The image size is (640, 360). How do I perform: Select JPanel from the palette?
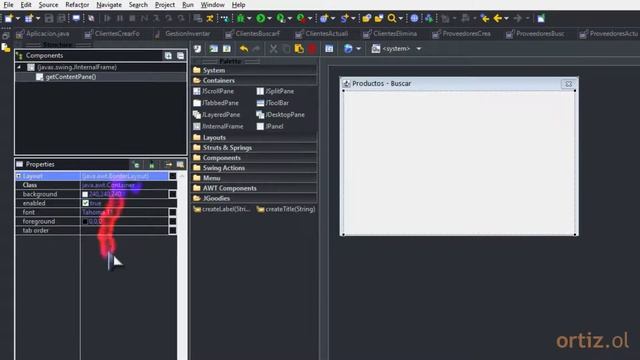coord(270,127)
